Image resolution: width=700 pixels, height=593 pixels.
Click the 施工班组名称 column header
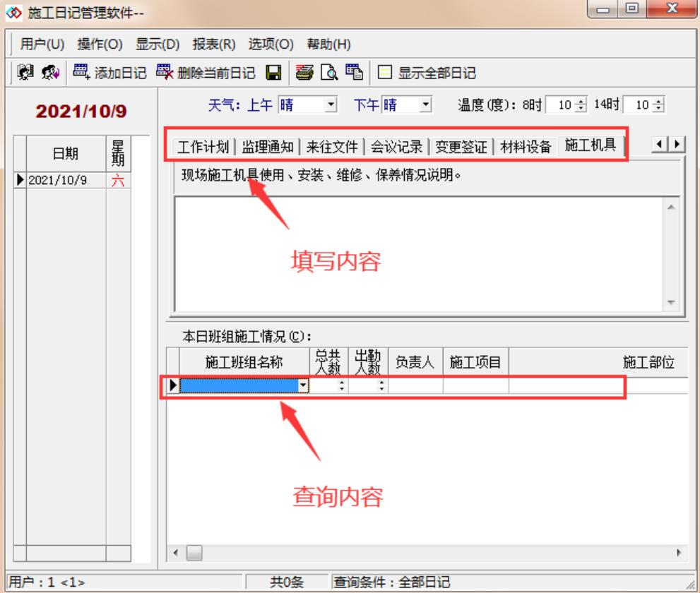(244, 362)
